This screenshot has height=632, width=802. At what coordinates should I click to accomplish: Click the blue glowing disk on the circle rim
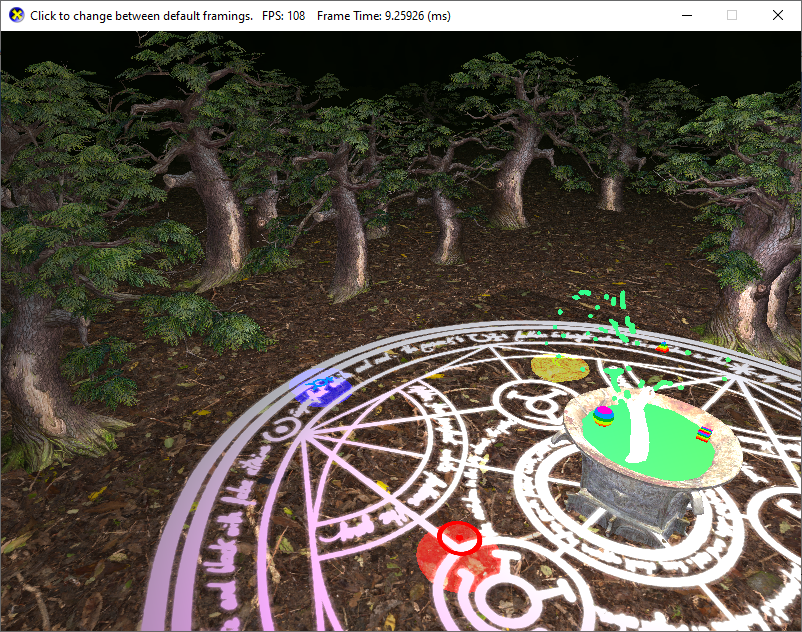pos(321,387)
